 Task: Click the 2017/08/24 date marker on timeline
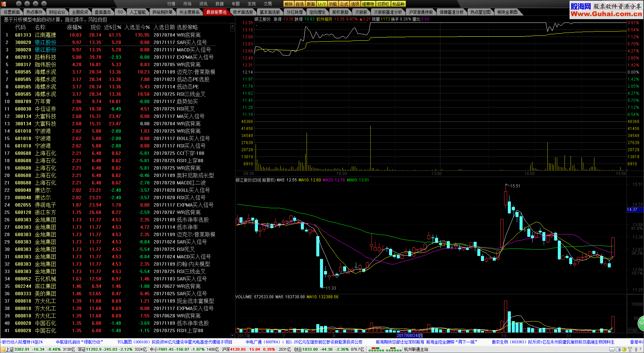point(410,336)
